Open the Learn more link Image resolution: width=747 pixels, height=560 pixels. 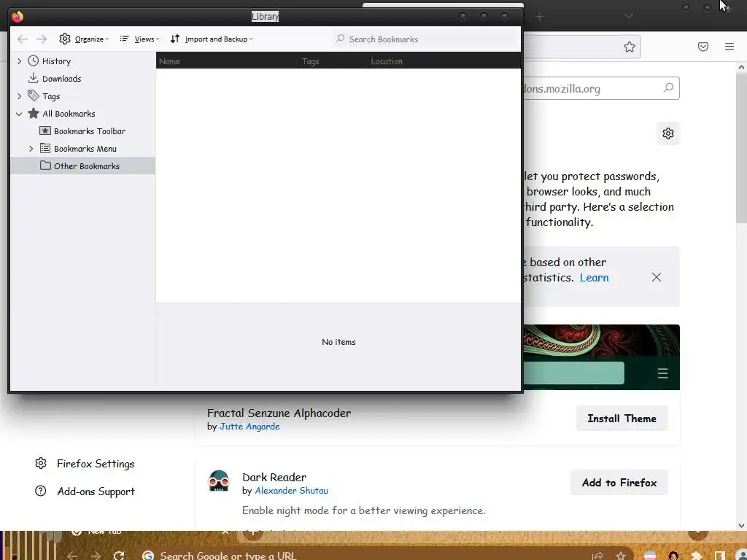pyautogui.click(x=594, y=278)
